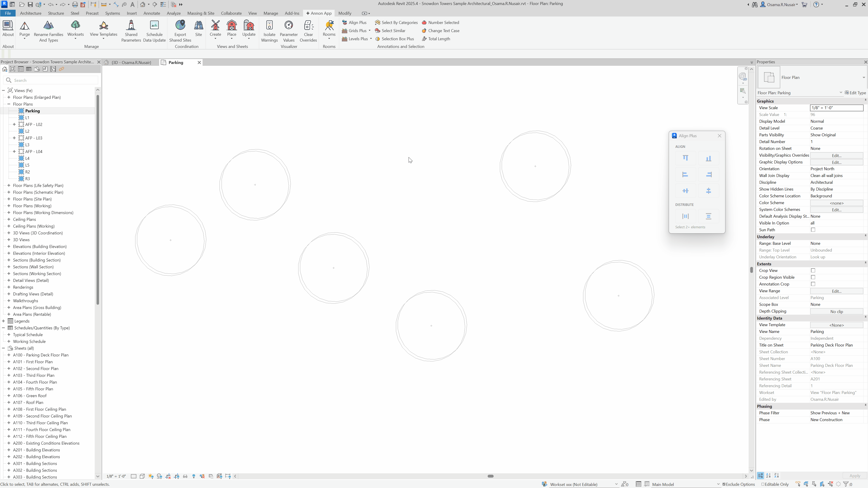Distribute vertically in Align Plus panel

(x=708, y=216)
